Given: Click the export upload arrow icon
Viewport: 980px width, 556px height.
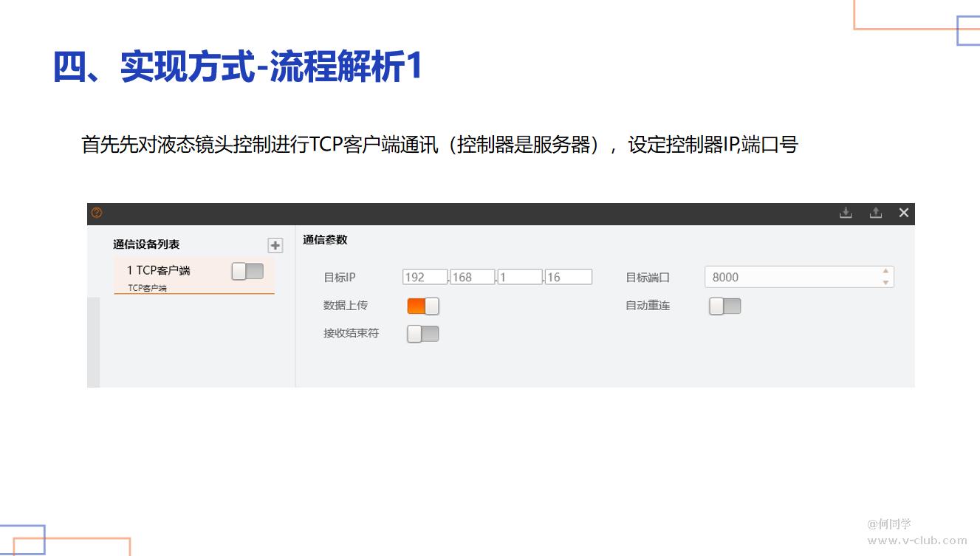Looking at the screenshot, I should click(x=875, y=213).
